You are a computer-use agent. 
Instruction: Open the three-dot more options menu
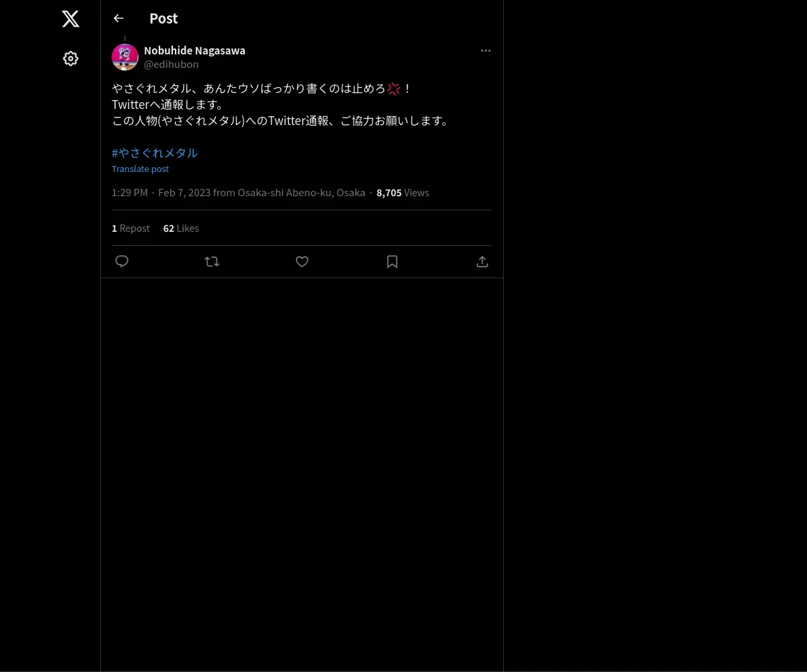click(x=486, y=50)
